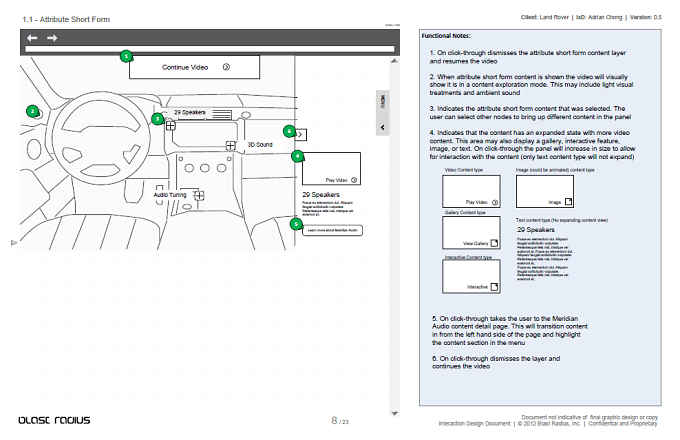Screen dimensions: 680x440
Task: Click the white address bar under the arrows
Action: [210, 49]
